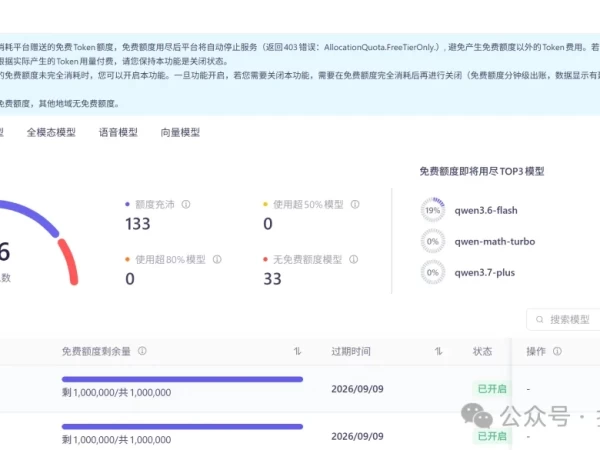Click the info icon beside 操作 column
The height and width of the screenshot is (450, 600).
click(557, 351)
